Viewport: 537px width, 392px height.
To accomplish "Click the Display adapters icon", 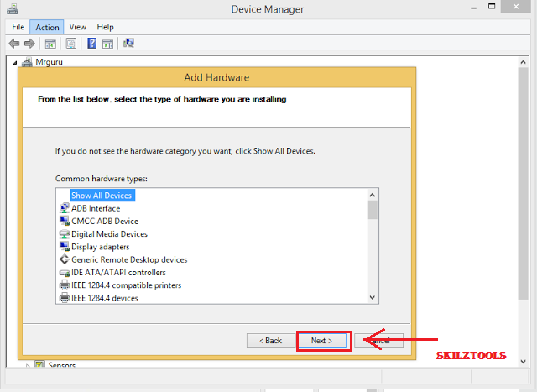I will coord(65,247).
